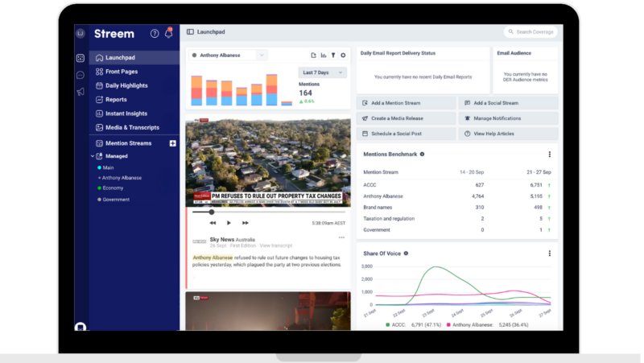644x363 pixels.
Task: Fast-forward the Sky News video
Action: tap(246, 223)
